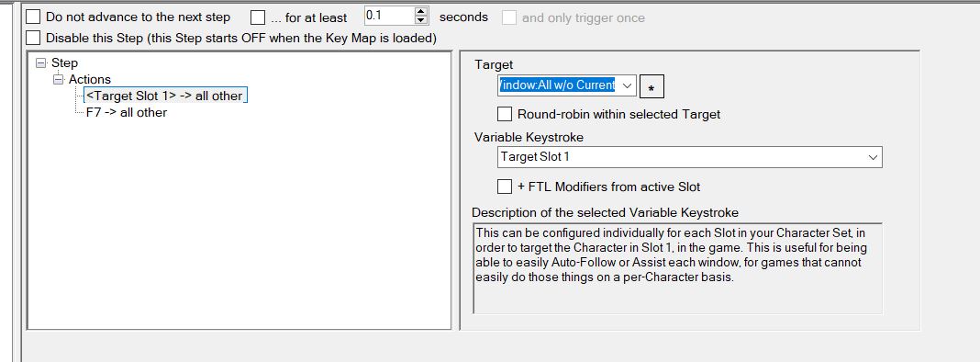Click the Actions tree label
The height and width of the screenshot is (362, 980).
[89, 80]
